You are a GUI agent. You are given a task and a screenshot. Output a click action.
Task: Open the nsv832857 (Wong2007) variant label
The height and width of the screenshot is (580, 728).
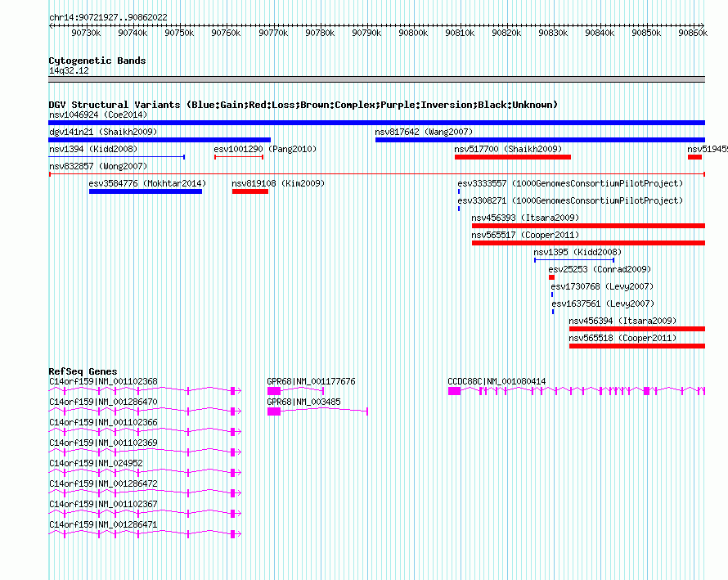click(x=98, y=166)
